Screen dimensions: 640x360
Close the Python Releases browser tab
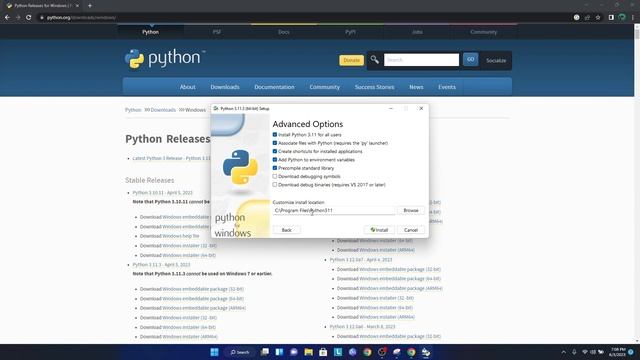pos(77,6)
